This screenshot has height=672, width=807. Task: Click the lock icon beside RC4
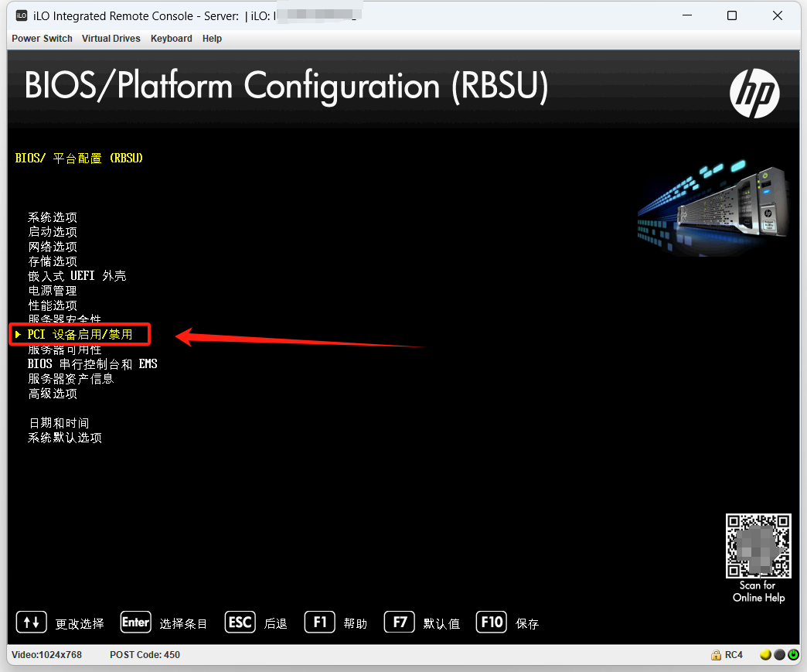click(716, 655)
